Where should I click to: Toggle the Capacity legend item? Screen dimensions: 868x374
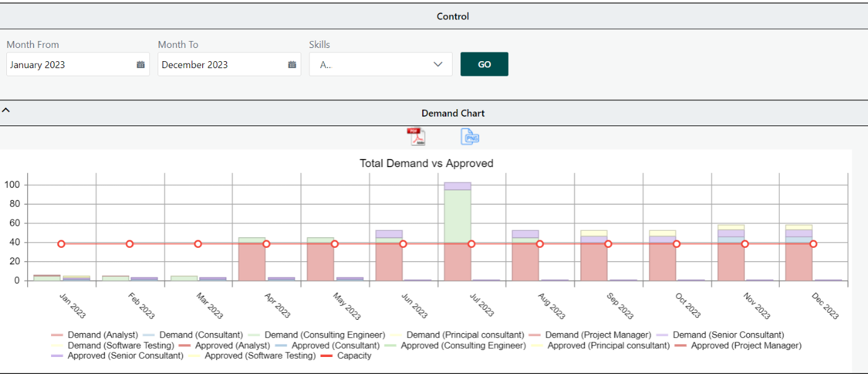[346, 356]
